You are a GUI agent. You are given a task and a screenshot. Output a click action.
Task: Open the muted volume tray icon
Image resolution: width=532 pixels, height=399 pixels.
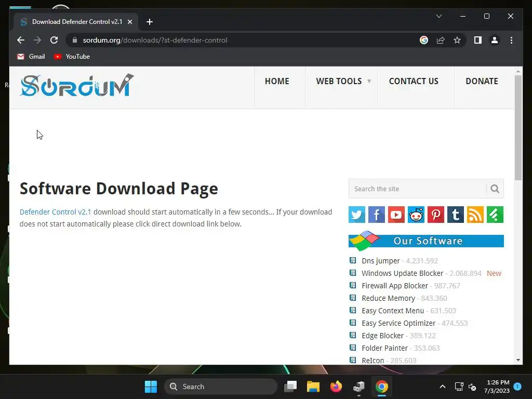[x=472, y=387]
